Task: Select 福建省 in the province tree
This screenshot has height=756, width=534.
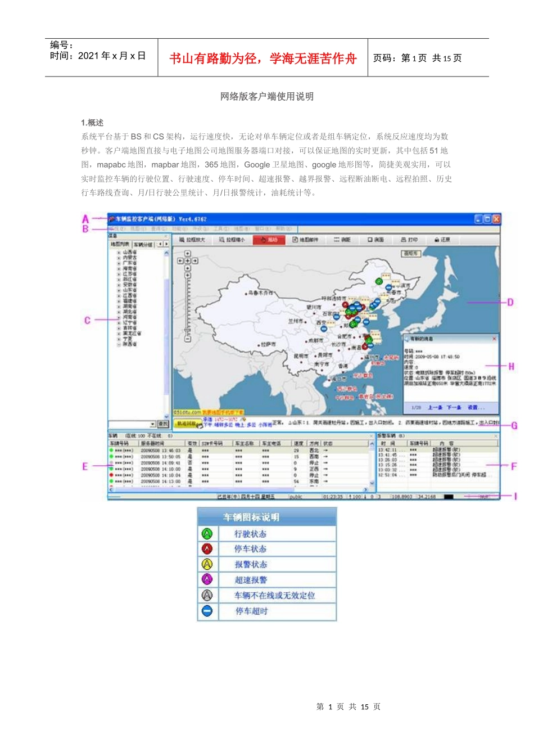Action: coord(130,301)
